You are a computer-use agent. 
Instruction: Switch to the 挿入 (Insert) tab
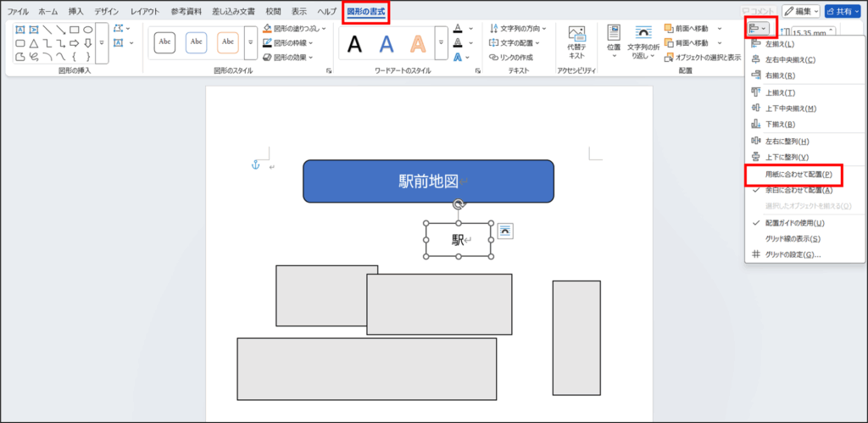[76, 11]
